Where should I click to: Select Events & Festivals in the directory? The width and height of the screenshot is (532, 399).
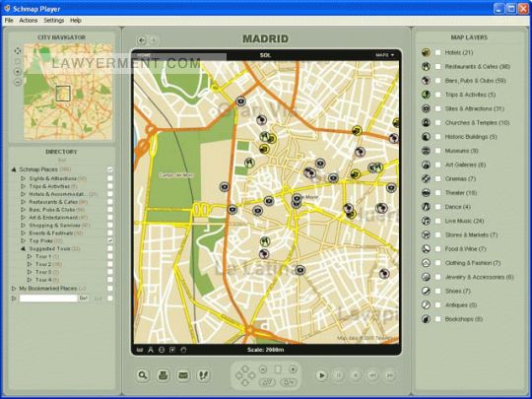coord(51,233)
